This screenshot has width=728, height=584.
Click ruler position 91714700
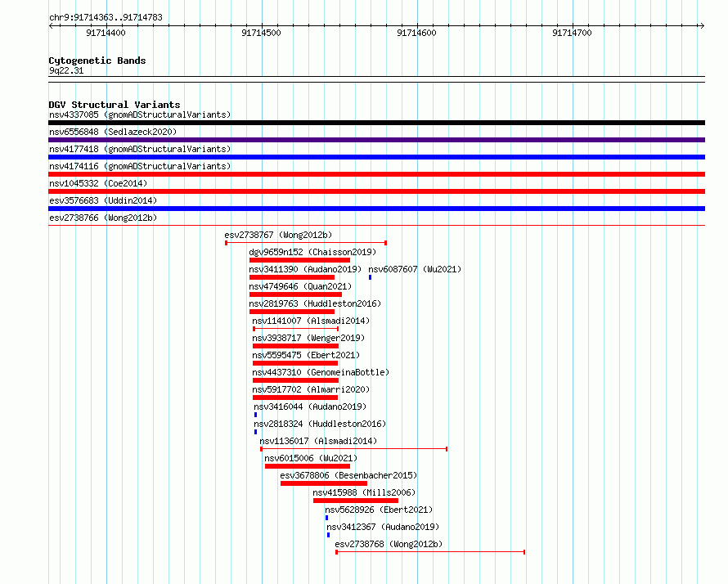(572, 33)
